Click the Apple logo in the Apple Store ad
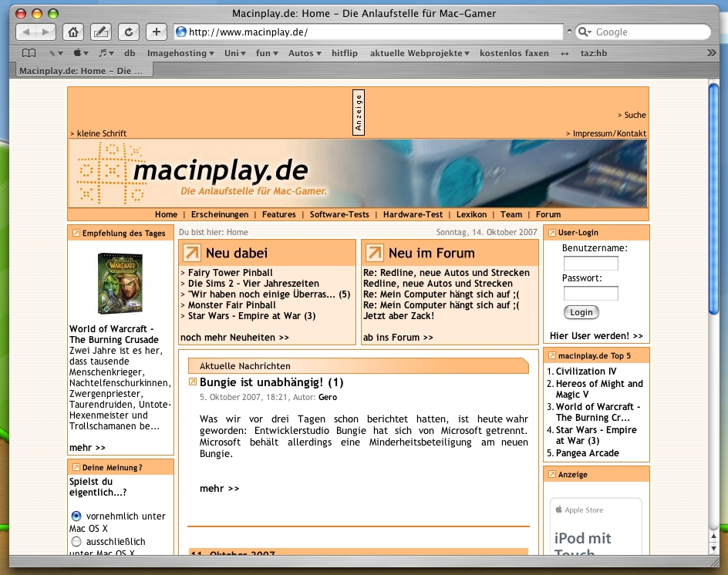This screenshot has height=575, width=728. click(x=559, y=509)
